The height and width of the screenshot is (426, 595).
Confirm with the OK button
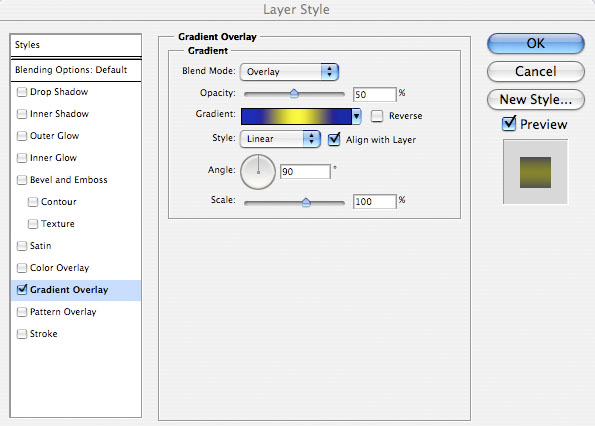tap(535, 44)
